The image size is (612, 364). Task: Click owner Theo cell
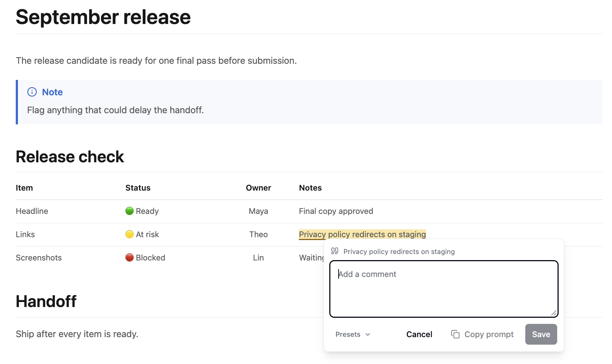click(x=258, y=234)
